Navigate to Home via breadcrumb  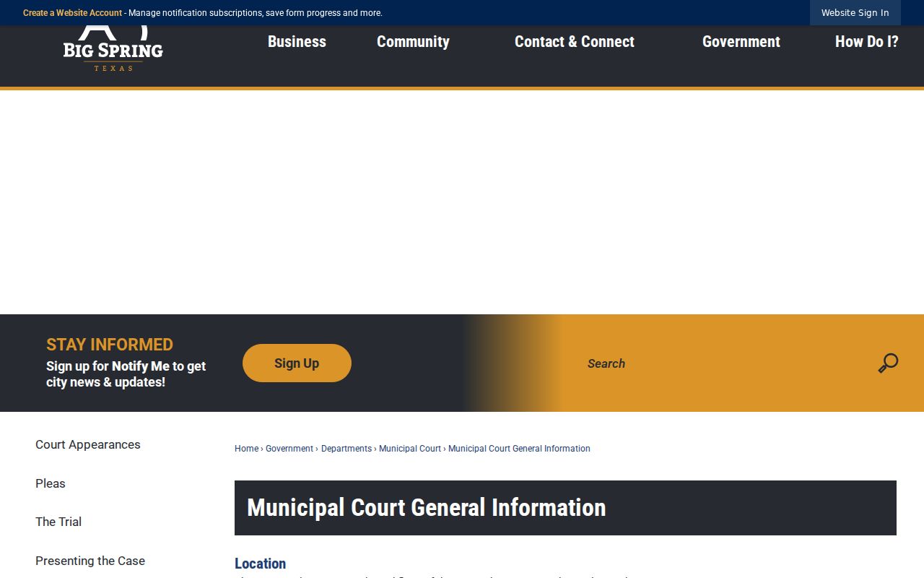pyautogui.click(x=246, y=449)
